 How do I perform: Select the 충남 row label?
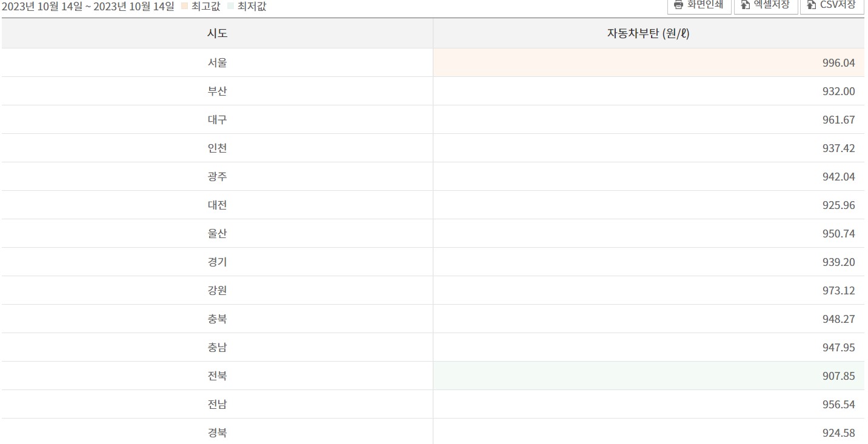pos(217,347)
